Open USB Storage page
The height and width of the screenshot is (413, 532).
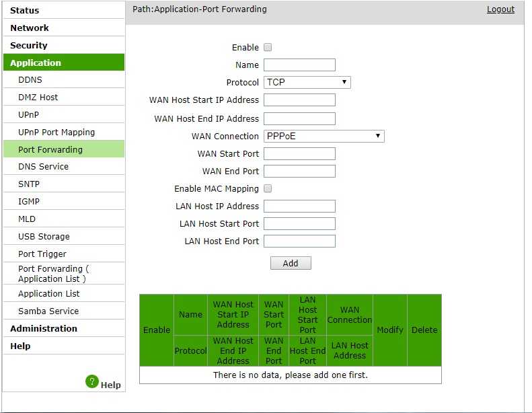[64, 237]
